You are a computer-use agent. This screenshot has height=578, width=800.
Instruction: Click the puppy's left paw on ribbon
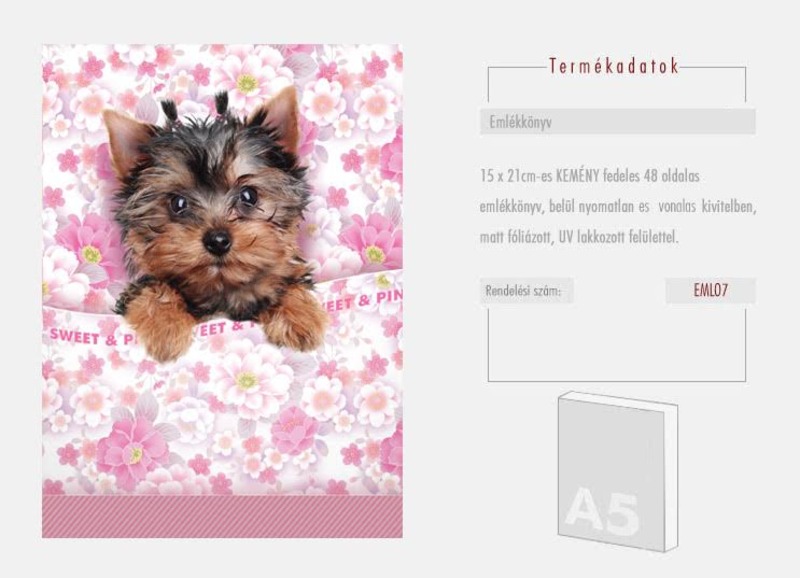(160, 323)
